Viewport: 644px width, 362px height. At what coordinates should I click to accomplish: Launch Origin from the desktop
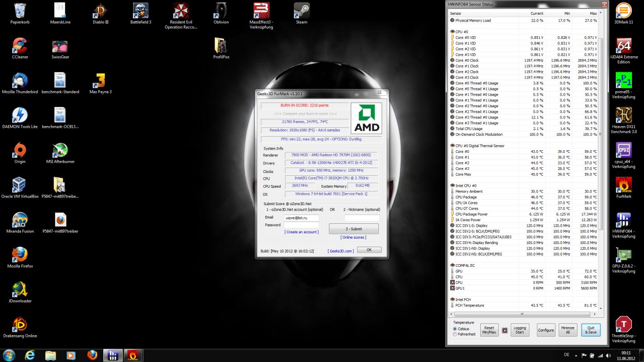20,153
